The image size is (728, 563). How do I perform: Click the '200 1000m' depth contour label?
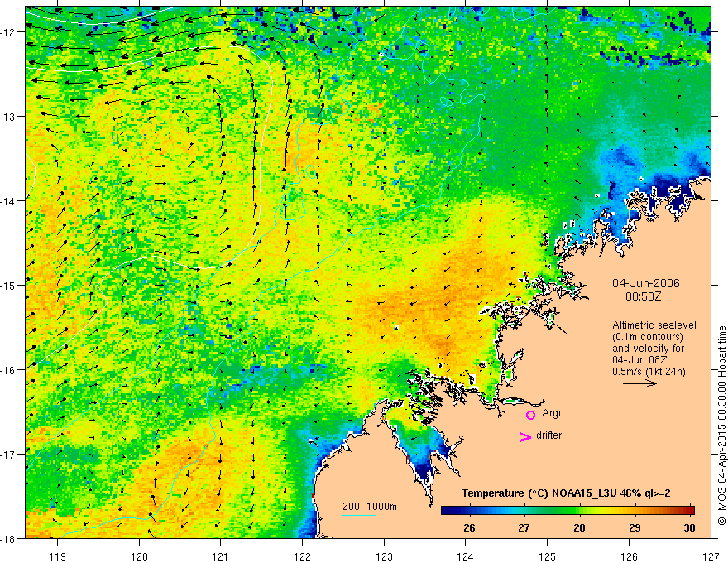370,507
